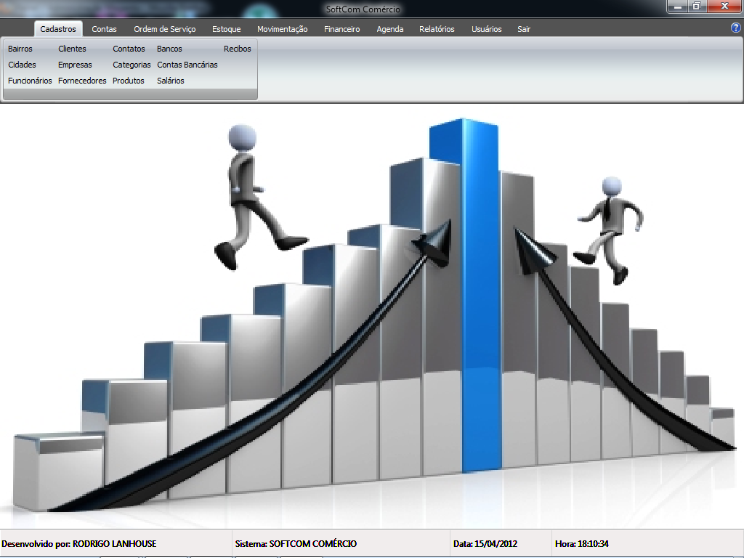Open the Fornecedores registration
The height and width of the screenshot is (560, 744).
pos(82,81)
